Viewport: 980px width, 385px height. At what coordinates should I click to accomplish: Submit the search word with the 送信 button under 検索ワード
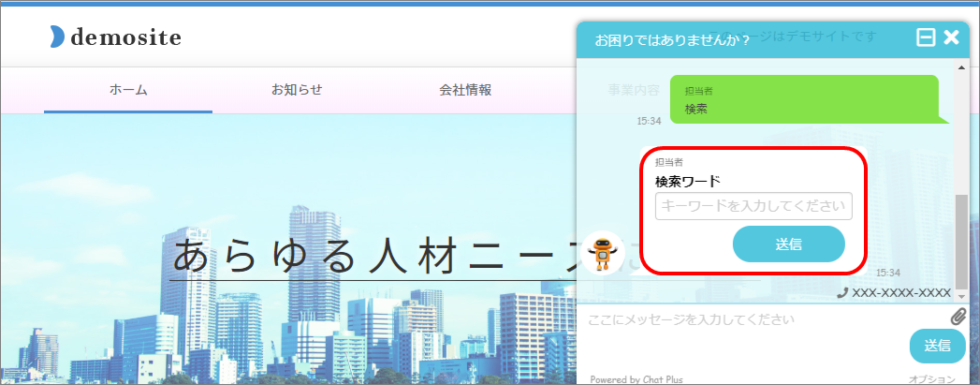[789, 244]
